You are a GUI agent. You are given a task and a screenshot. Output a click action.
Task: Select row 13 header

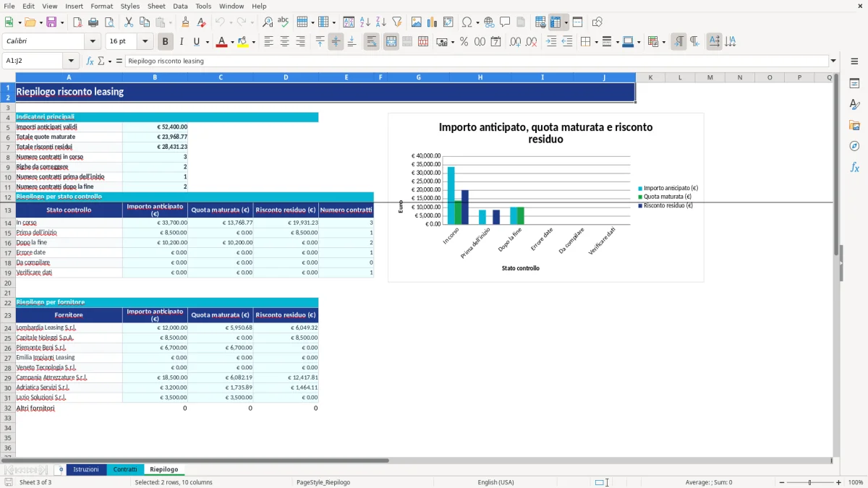pyautogui.click(x=8, y=210)
